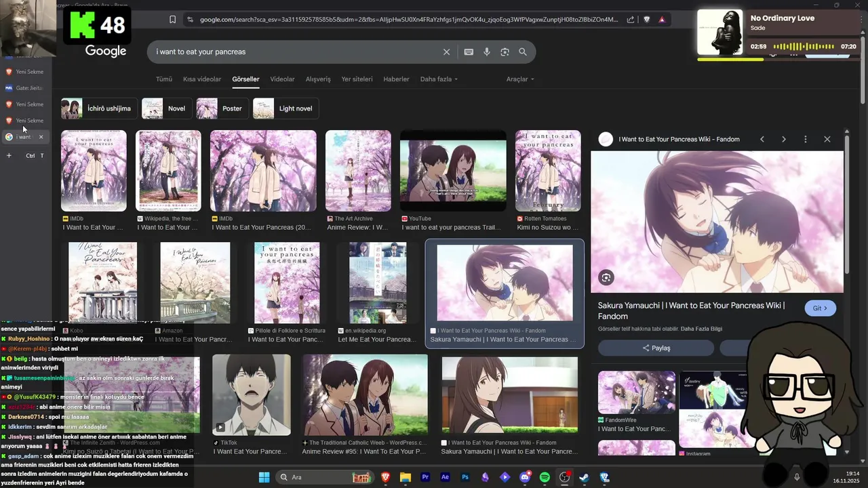Expand the 'Daha fazla' dropdown

439,79
